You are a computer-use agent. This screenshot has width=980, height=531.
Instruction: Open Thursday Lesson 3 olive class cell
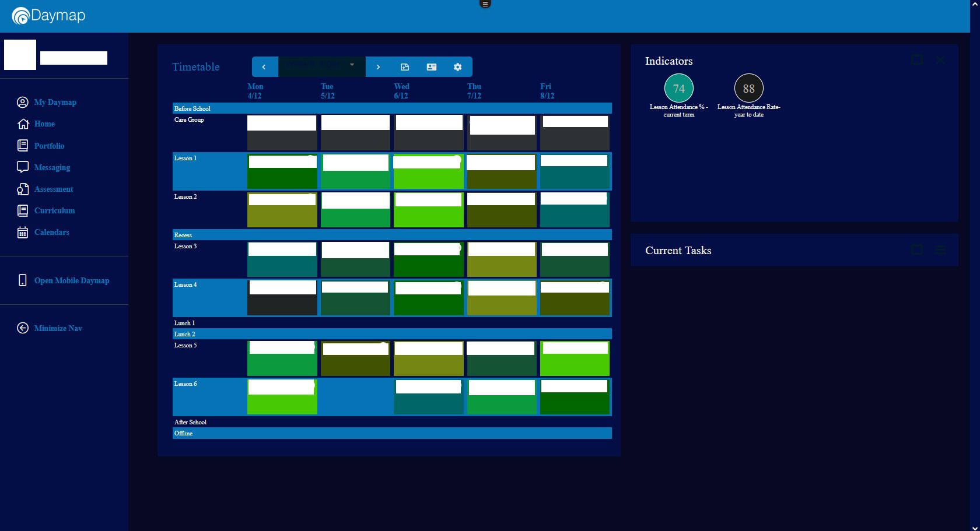click(502, 259)
